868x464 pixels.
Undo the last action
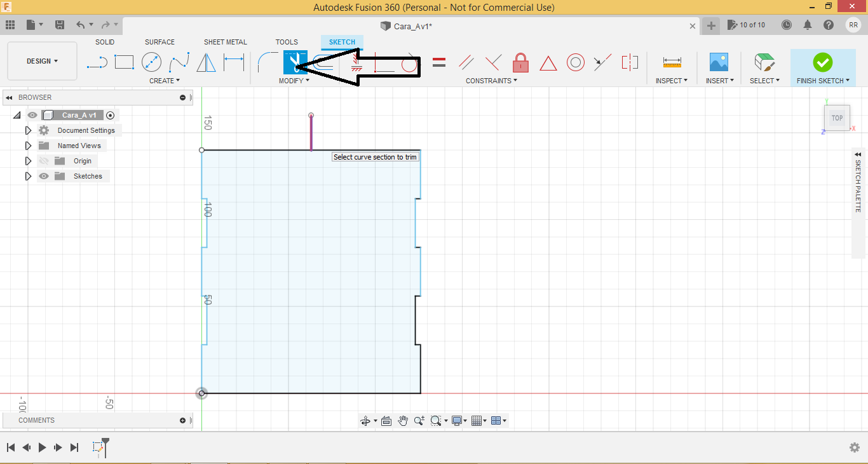80,25
